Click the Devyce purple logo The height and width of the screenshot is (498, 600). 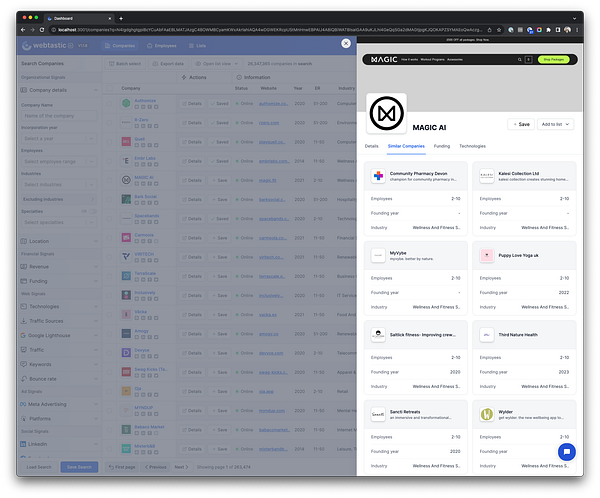click(x=126, y=353)
